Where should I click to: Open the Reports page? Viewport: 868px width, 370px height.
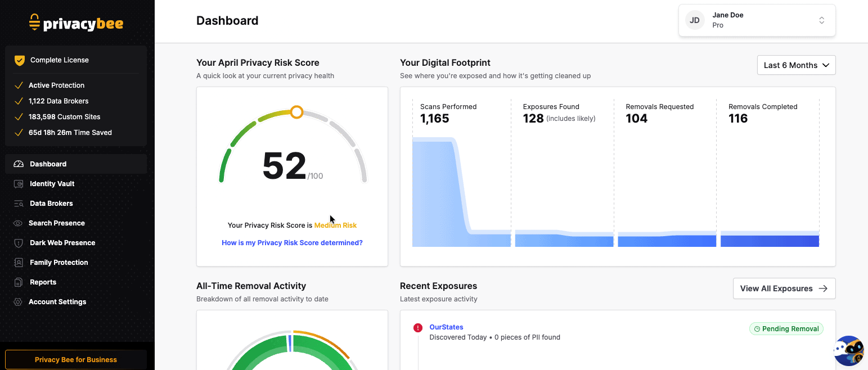tap(76, 282)
